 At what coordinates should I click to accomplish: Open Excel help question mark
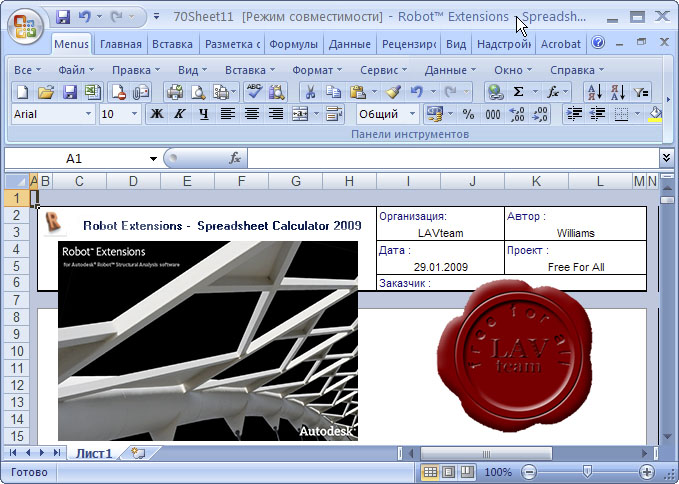click(x=598, y=42)
